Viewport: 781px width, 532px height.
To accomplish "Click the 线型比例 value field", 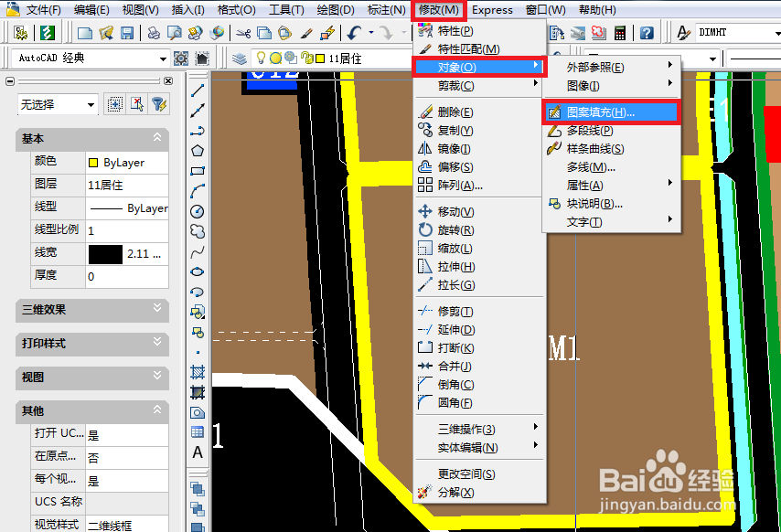I will click(127, 231).
